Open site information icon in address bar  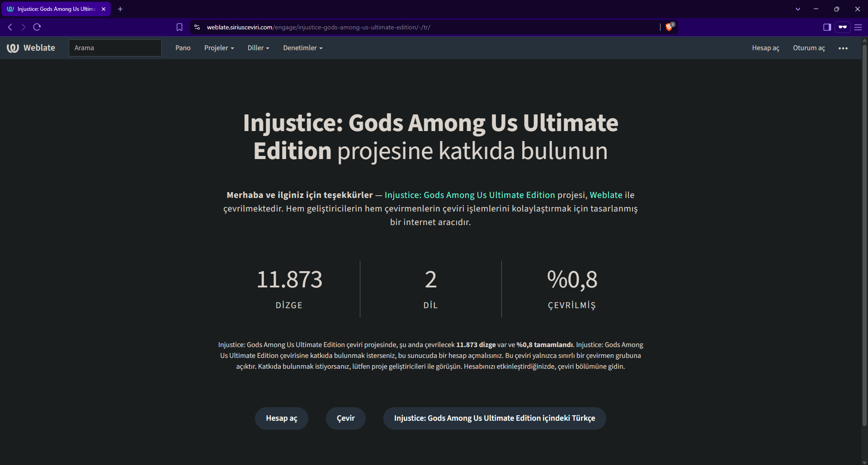tap(197, 27)
